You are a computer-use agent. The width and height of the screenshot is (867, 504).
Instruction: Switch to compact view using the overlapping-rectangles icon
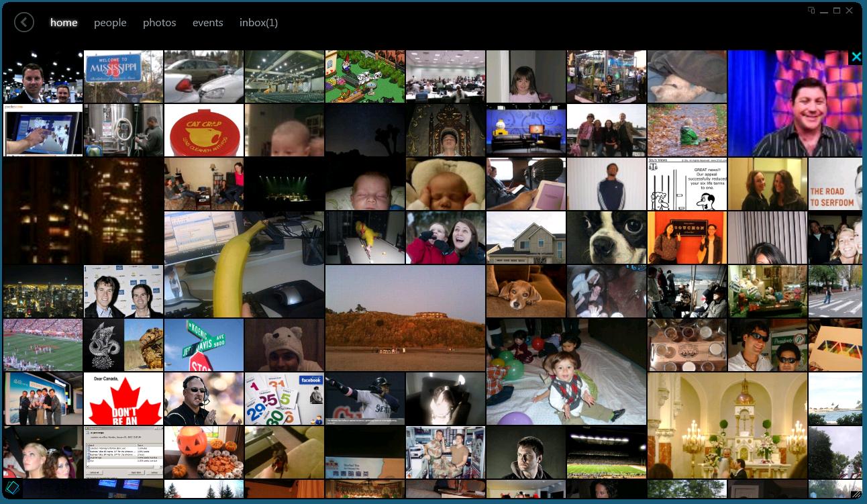(811, 11)
